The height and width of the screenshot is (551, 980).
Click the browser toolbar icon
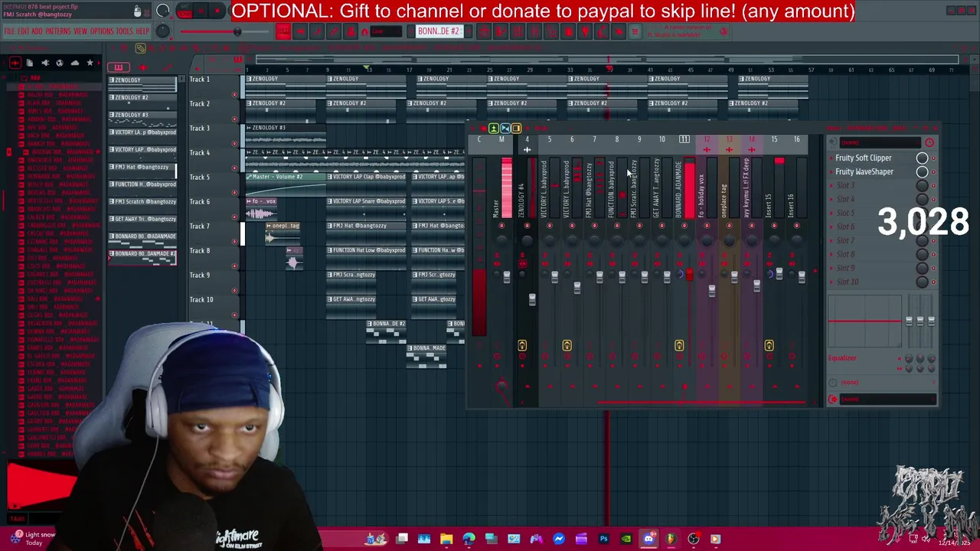pos(550,31)
